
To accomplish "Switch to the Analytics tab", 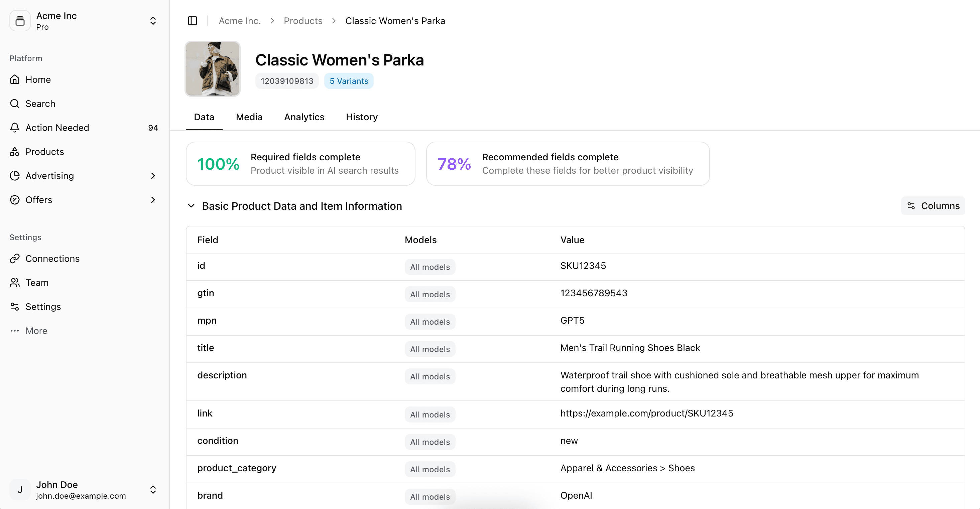I will click(x=304, y=117).
